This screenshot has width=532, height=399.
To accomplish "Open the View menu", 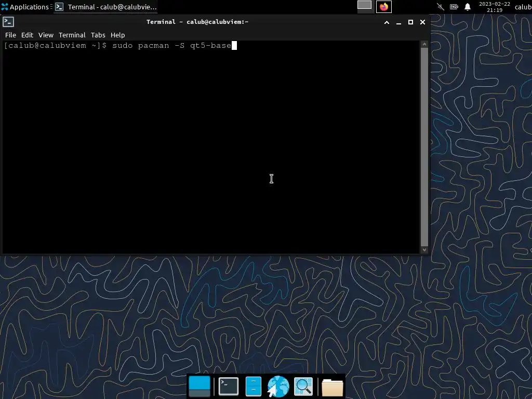I will coord(46,35).
